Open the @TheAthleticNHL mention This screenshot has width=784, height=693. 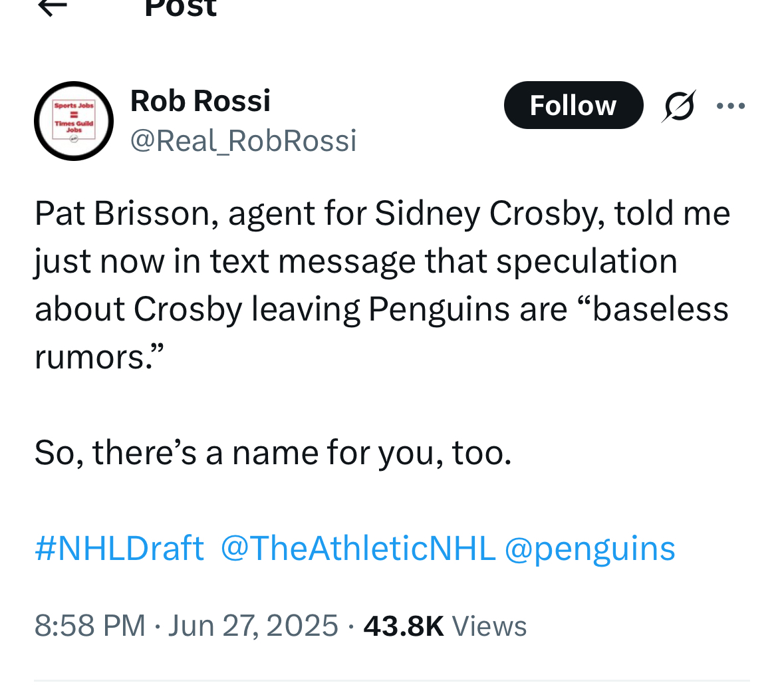point(358,548)
